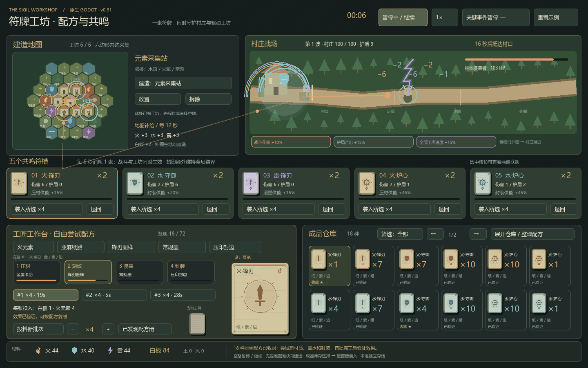588x368 pixels.
Task: Select the 01 火·锋刃 sigil card icon
Action: (19, 183)
